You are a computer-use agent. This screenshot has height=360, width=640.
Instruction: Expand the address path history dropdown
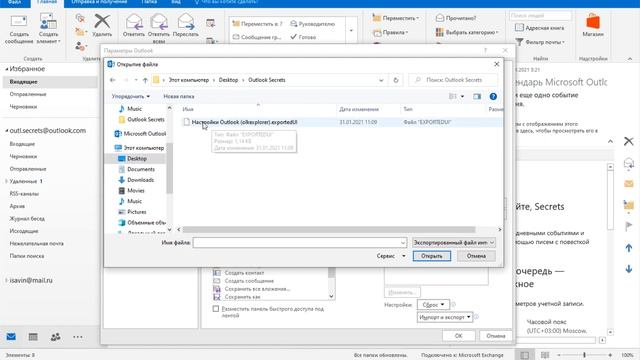pos(381,80)
